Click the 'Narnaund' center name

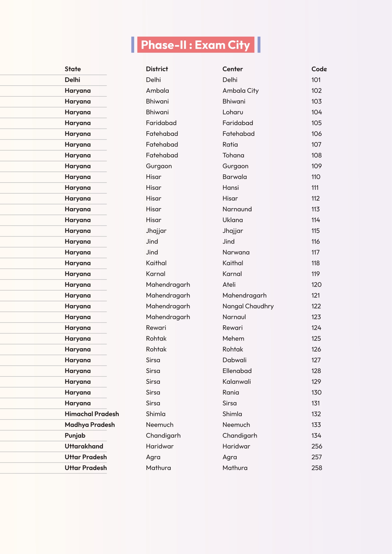point(237,209)
